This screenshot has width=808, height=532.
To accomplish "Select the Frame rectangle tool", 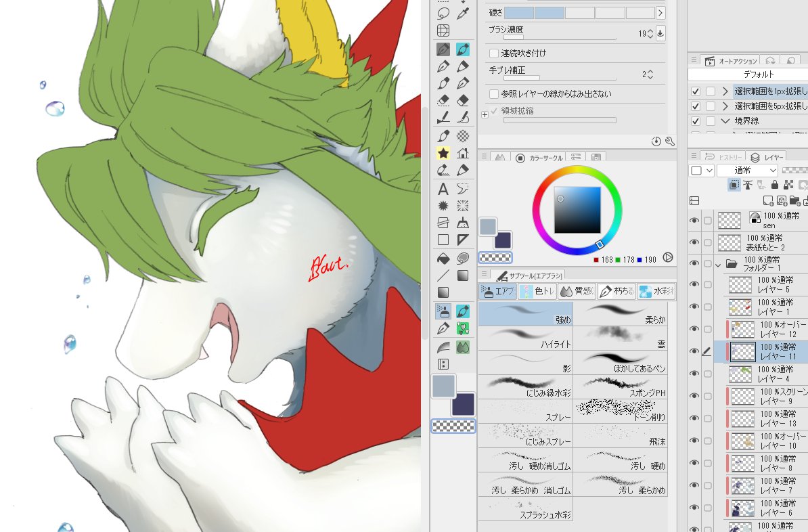I will (443, 240).
